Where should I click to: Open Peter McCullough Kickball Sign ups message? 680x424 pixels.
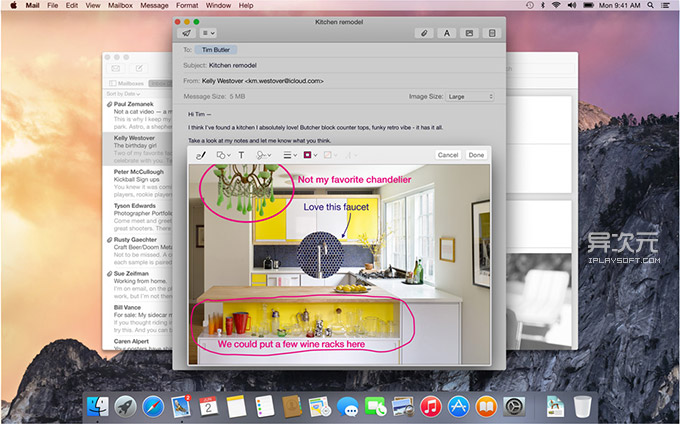tap(138, 183)
